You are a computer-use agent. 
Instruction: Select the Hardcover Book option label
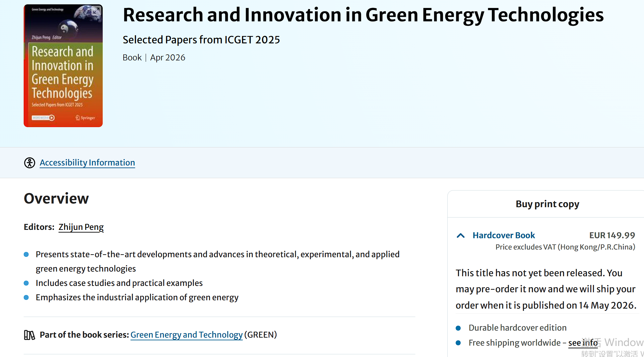point(503,236)
